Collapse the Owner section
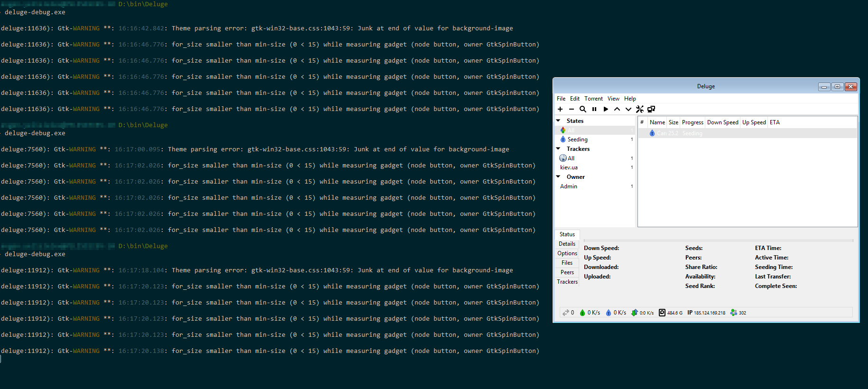Viewport: 868px width, 389px height. click(x=558, y=177)
